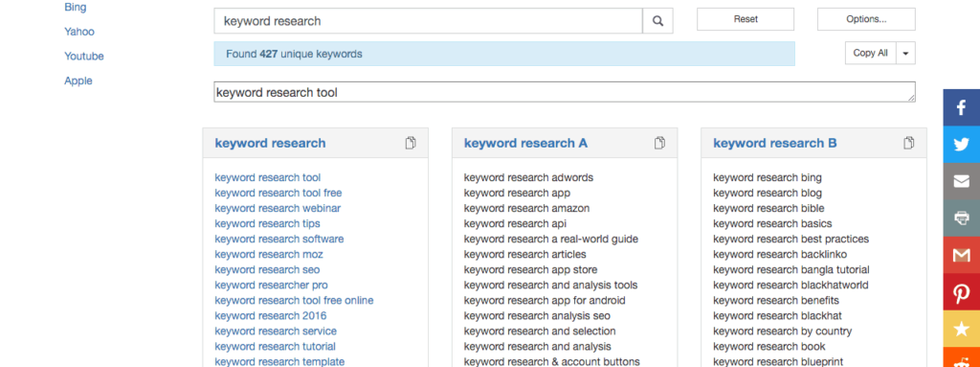Click 'keyword research software' link
Viewport: 980px width, 367px height.
pyautogui.click(x=279, y=239)
